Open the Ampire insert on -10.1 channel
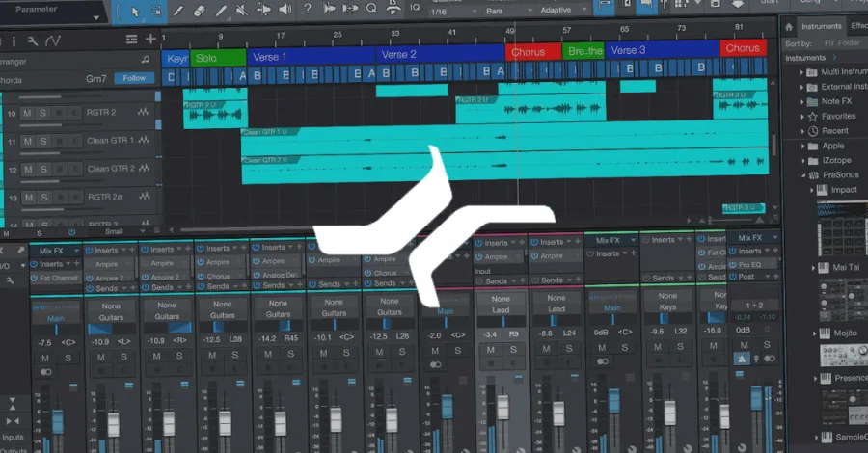 pyautogui.click(x=328, y=260)
